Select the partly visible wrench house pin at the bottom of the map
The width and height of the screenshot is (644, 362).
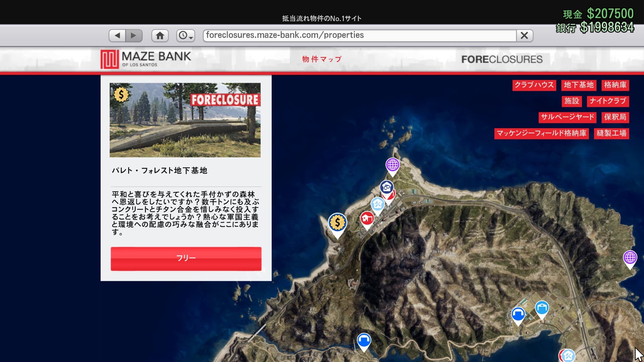pos(569,355)
